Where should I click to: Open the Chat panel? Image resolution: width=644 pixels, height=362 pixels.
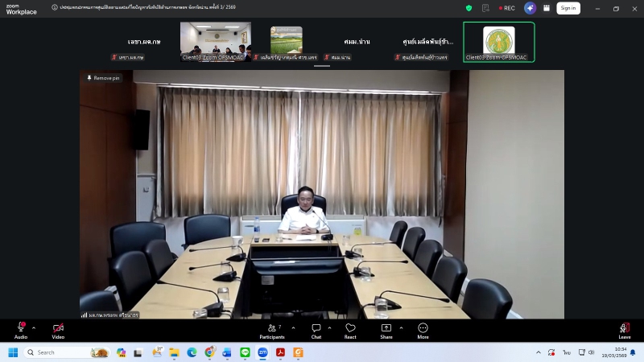point(316,328)
